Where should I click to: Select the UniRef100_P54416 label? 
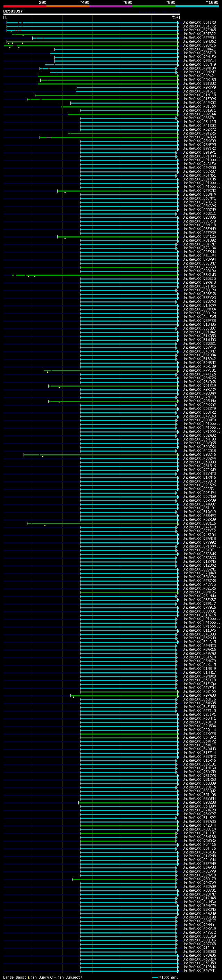coord(199,844)
